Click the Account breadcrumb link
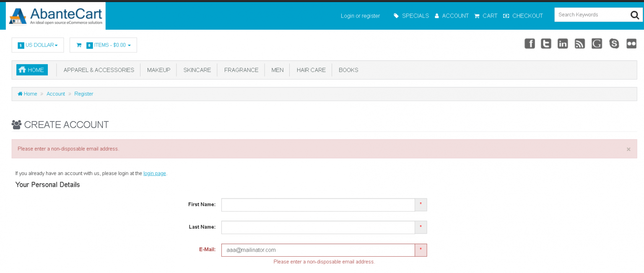 [x=56, y=94]
